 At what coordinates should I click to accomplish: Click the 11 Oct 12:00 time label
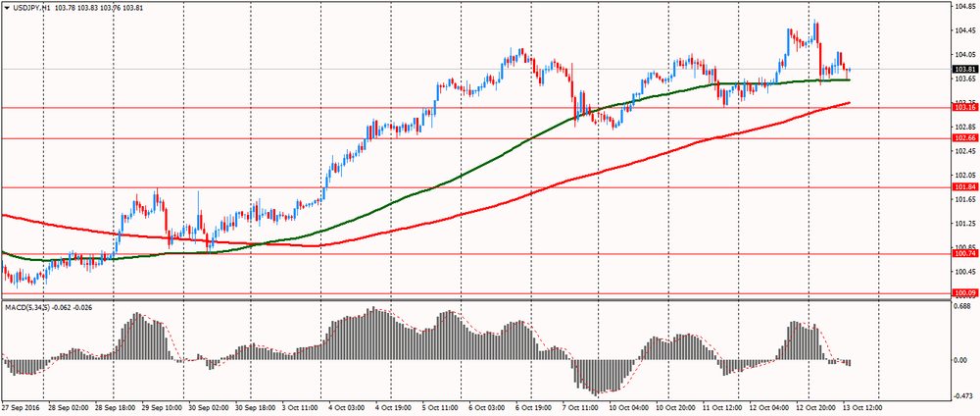tap(722, 407)
